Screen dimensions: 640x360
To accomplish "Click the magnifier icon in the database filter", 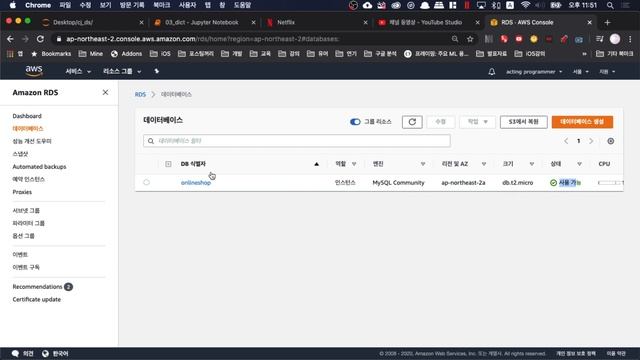I will click(151, 141).
